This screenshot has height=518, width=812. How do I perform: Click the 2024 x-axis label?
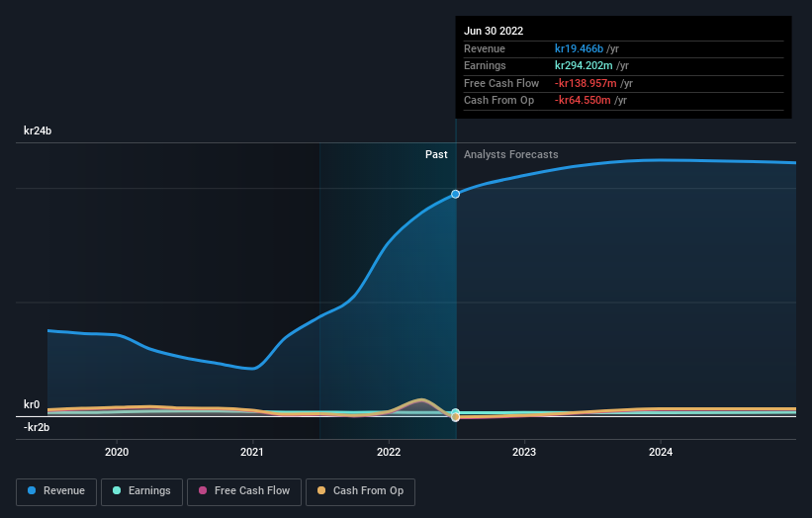click(x=661, y=452)
